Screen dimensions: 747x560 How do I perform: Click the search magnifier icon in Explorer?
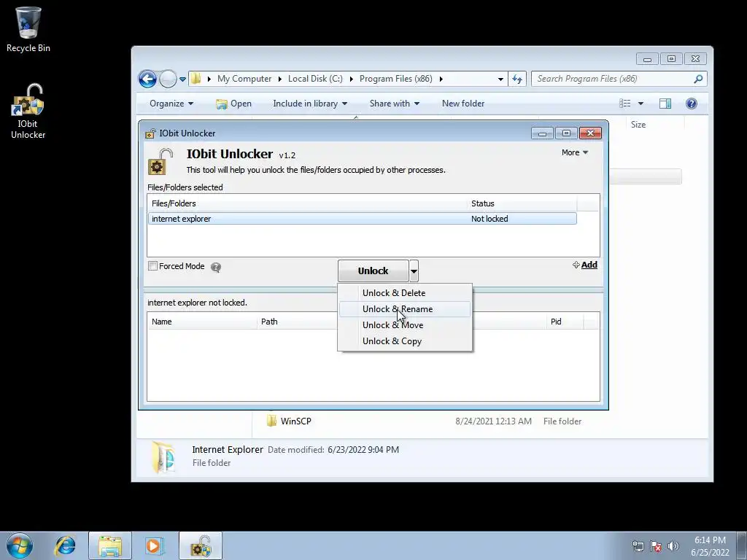[x=698, y=79]
